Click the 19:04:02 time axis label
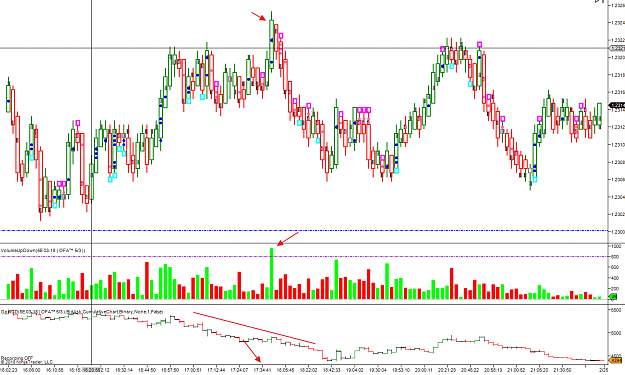 click(x=354, y=370)
